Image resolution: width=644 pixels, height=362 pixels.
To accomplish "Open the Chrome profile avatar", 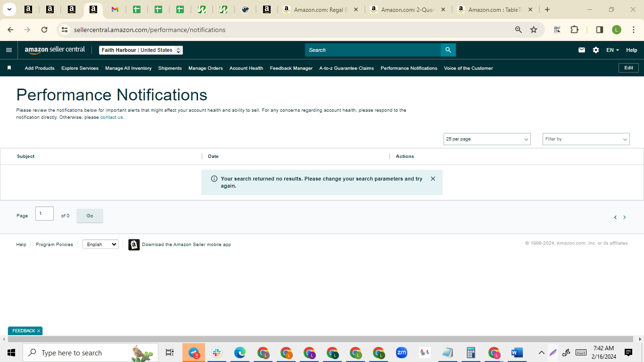I will click(x=617, y=30).
